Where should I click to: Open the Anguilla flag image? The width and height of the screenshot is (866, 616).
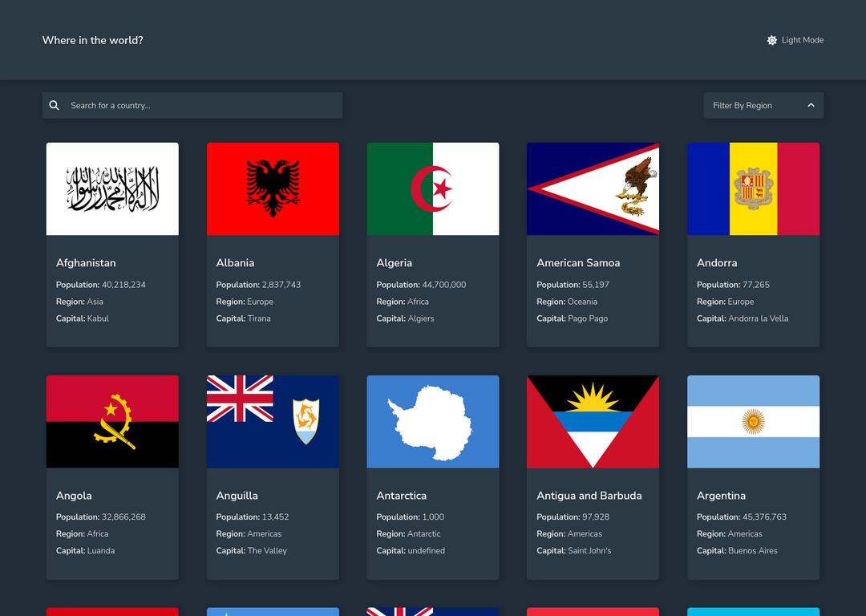tap(273, 422)
